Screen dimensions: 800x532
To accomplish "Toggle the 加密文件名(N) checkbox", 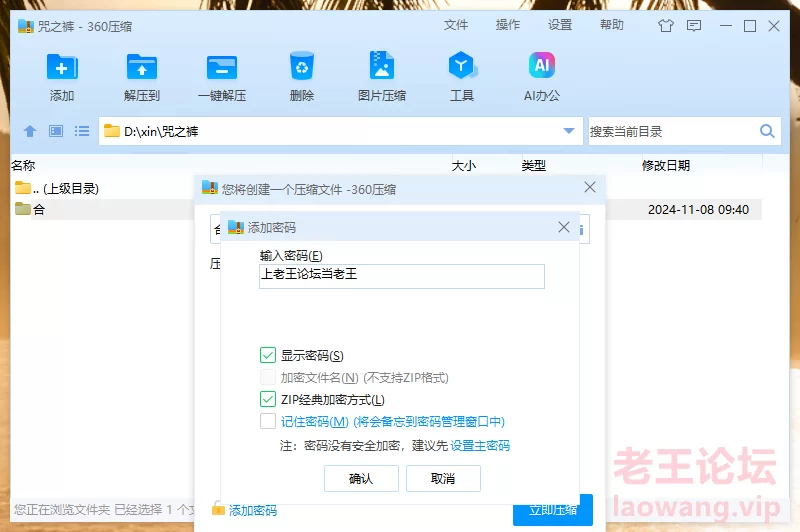I will (x=268, y=377).
